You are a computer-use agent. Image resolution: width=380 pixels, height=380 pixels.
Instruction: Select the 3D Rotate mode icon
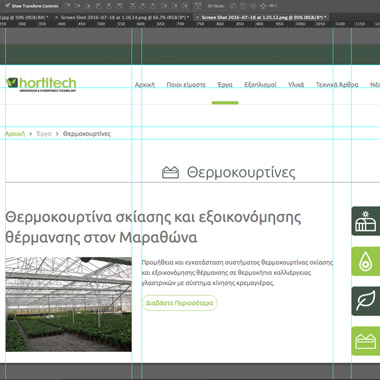[233, 6]
